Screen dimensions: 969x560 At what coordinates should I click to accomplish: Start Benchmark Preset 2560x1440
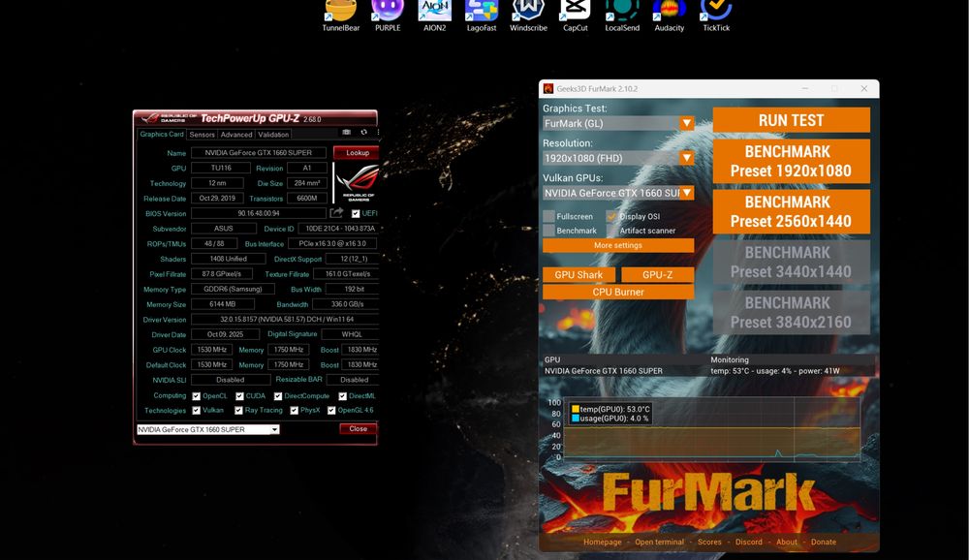pyautogui.click(x=791, y=211)
